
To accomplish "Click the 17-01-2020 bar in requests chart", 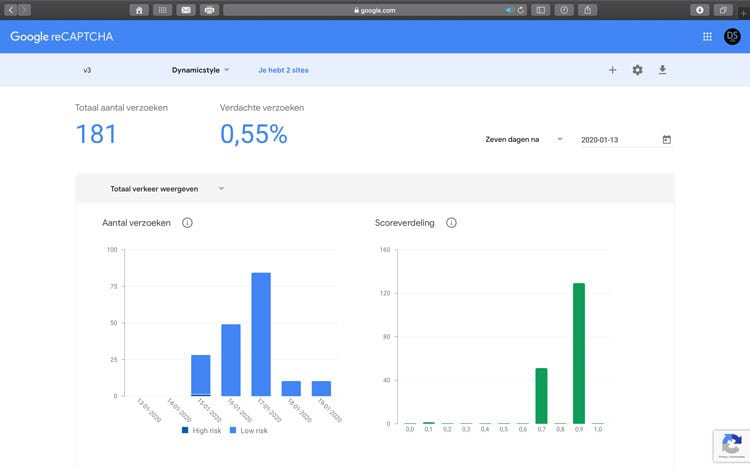I will pyautogui.click(x=261, y=334).
